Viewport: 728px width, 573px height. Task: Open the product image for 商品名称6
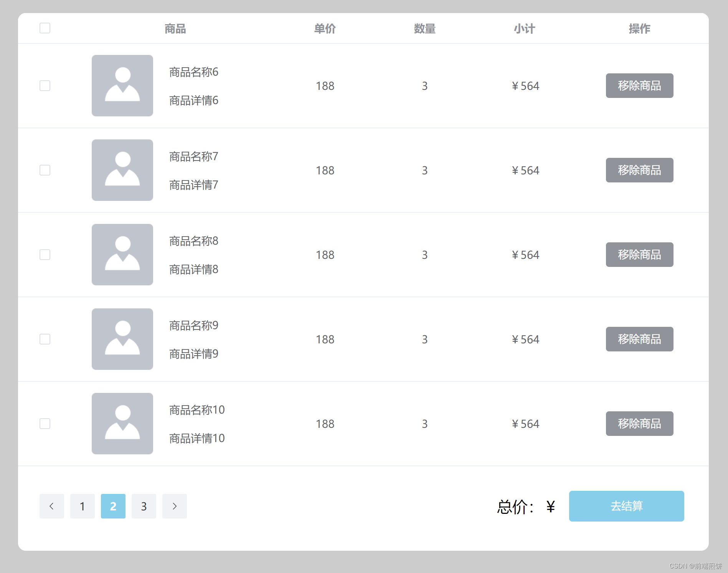click(x=122, y=86)
